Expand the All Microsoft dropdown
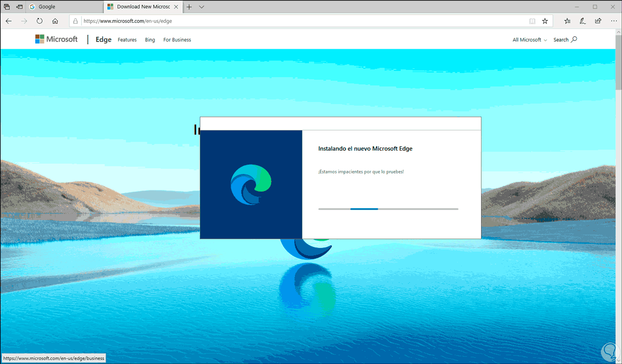The image size is (622, 364). (530, 40)
